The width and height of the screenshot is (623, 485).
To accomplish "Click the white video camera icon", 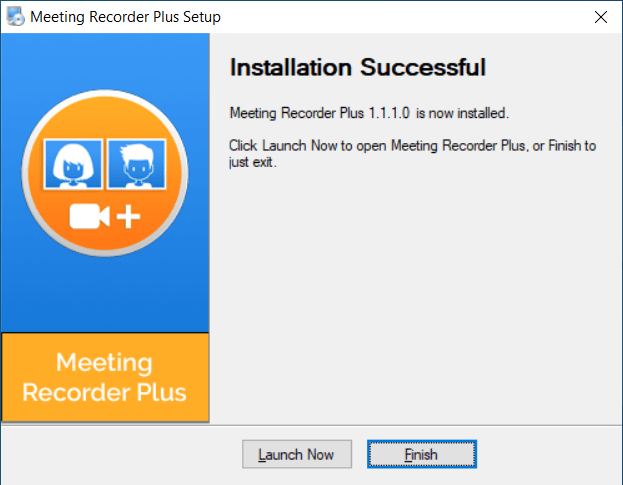I will coord(89,216).
